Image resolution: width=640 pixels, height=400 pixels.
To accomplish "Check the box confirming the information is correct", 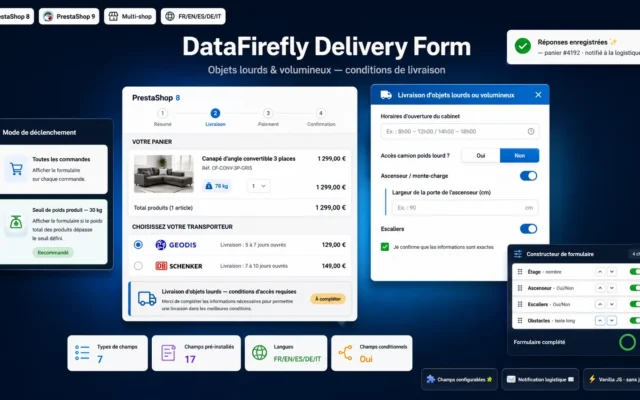I will coord(384,247).
